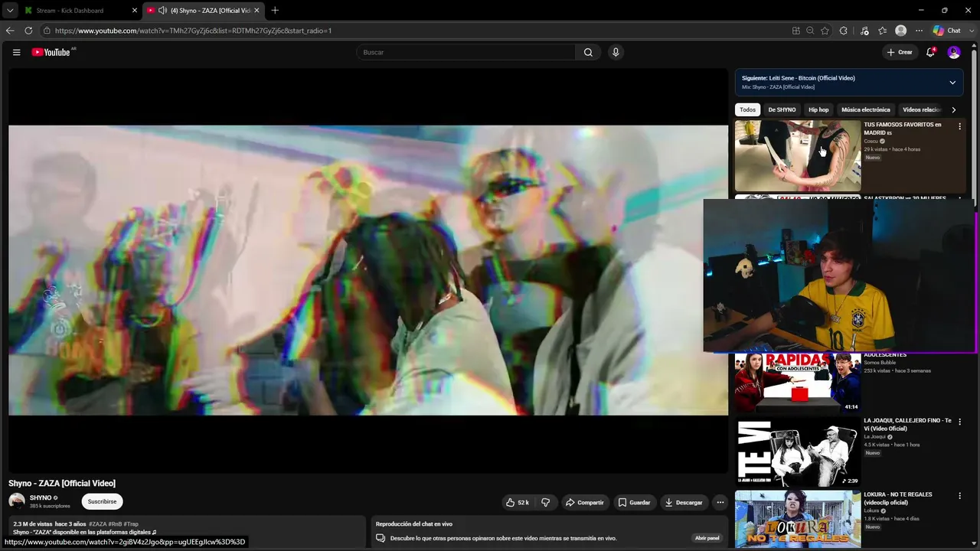The height and width of the screenshot is (551, 980).
Task: Open TUS FAMOSOS FAVORITOS en MADRID thumbnail
Action: click(x=798, y=155)
